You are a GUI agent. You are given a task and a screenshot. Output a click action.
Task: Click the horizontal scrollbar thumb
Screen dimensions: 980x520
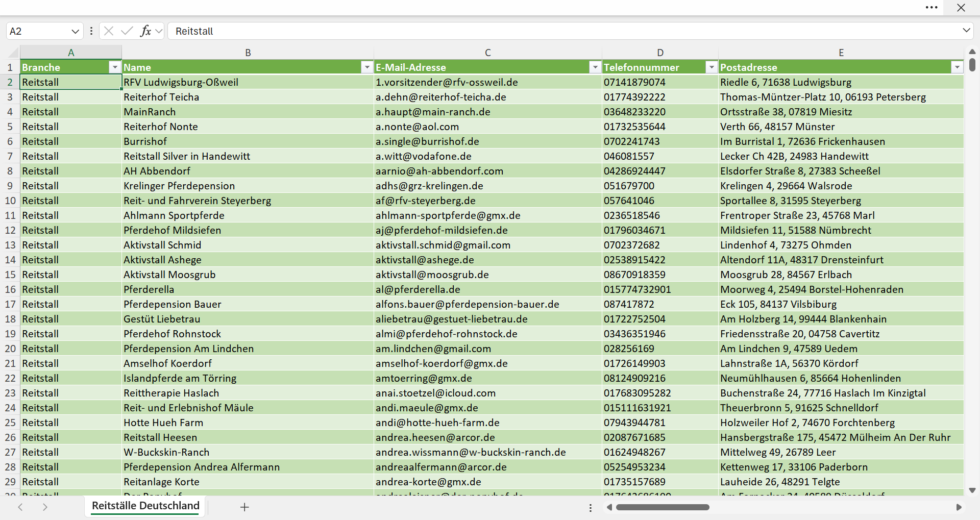click(x=663, y=507)
